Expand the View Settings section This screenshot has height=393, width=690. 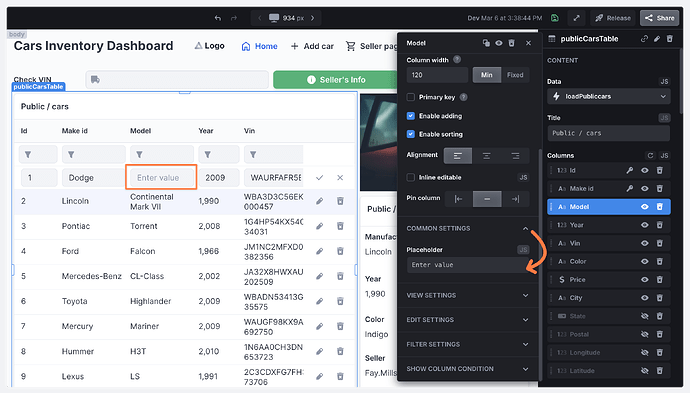click(467, 295)
